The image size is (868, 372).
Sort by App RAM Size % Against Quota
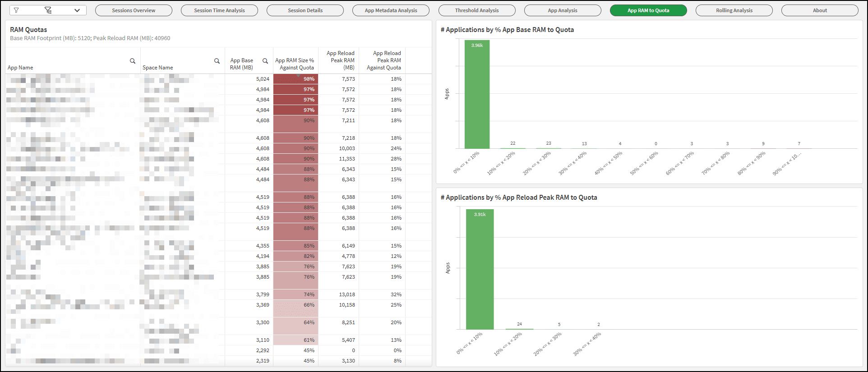295,64
